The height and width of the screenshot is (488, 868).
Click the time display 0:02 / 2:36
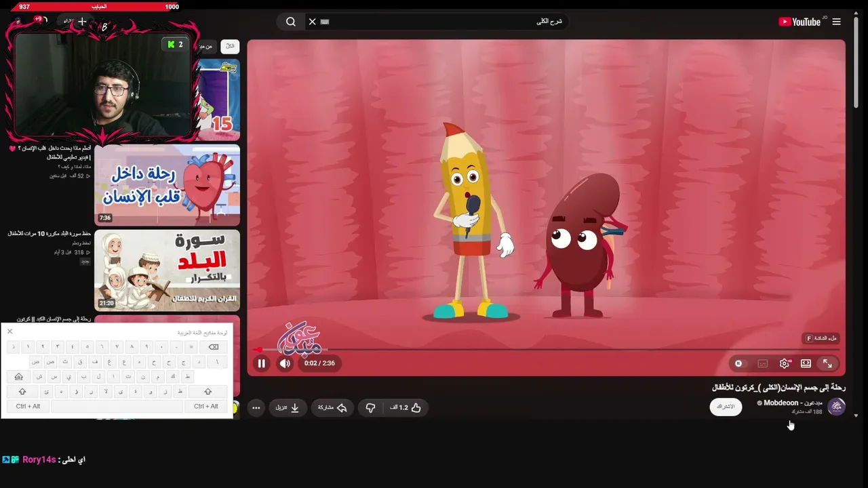point(319,363)
